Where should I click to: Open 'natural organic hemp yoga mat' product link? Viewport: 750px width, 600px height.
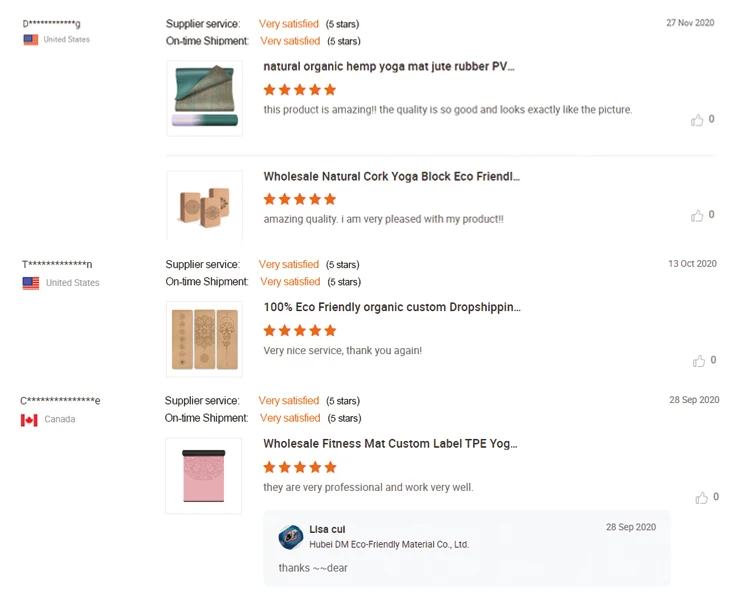(x=389, y=67)
